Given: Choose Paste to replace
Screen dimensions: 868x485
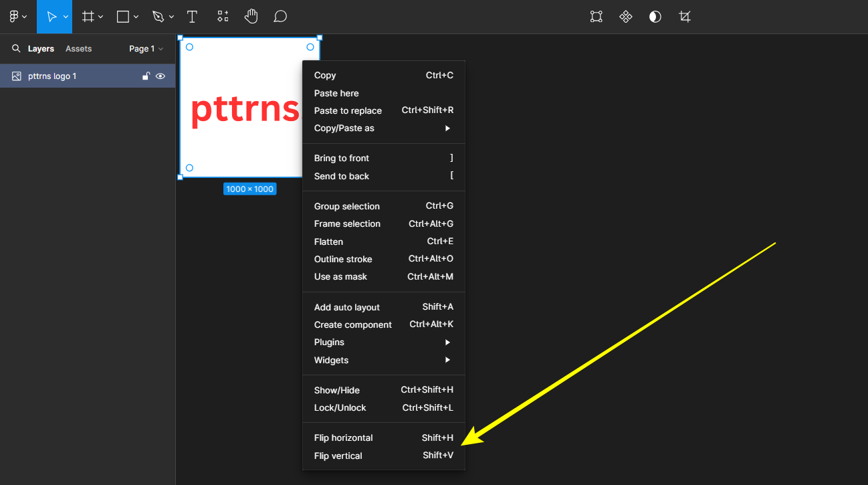Looking at the screenshot, I should click(x=384, y=110).
